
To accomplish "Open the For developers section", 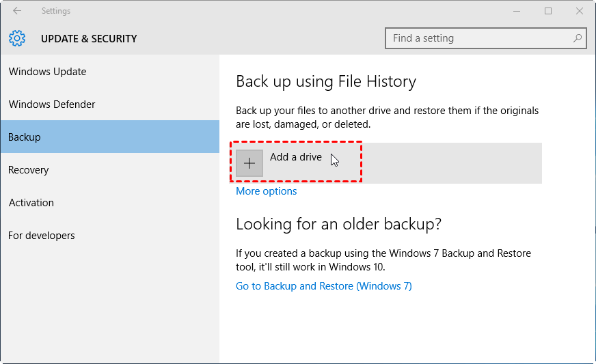I will [42, 236].
